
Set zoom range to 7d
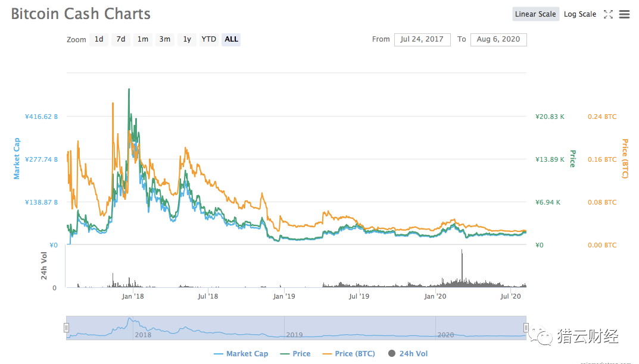121,39
